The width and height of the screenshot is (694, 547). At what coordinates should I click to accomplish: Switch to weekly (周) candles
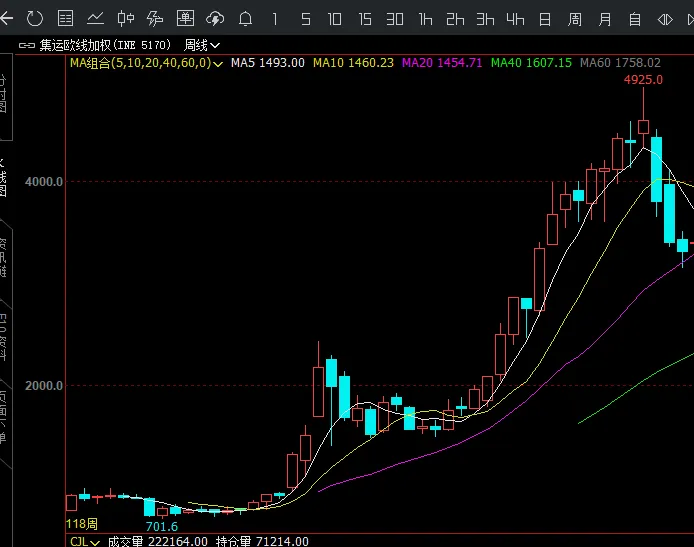pos(574,19)
